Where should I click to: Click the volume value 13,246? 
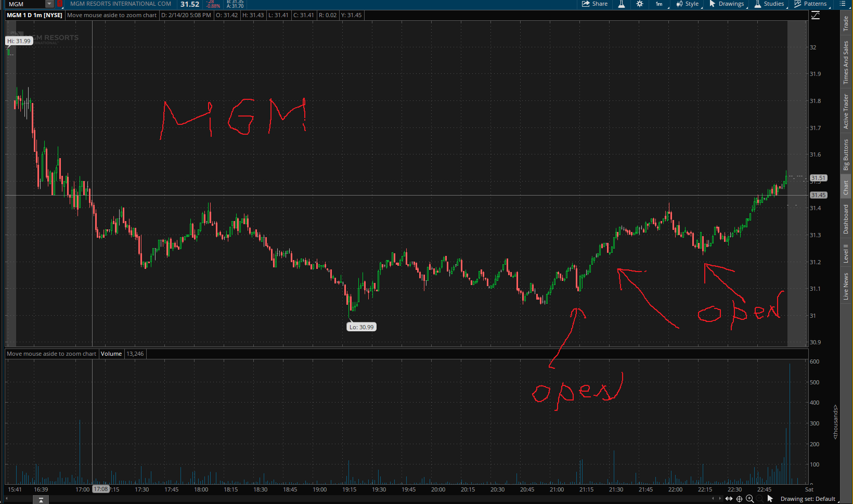(135, 354)
